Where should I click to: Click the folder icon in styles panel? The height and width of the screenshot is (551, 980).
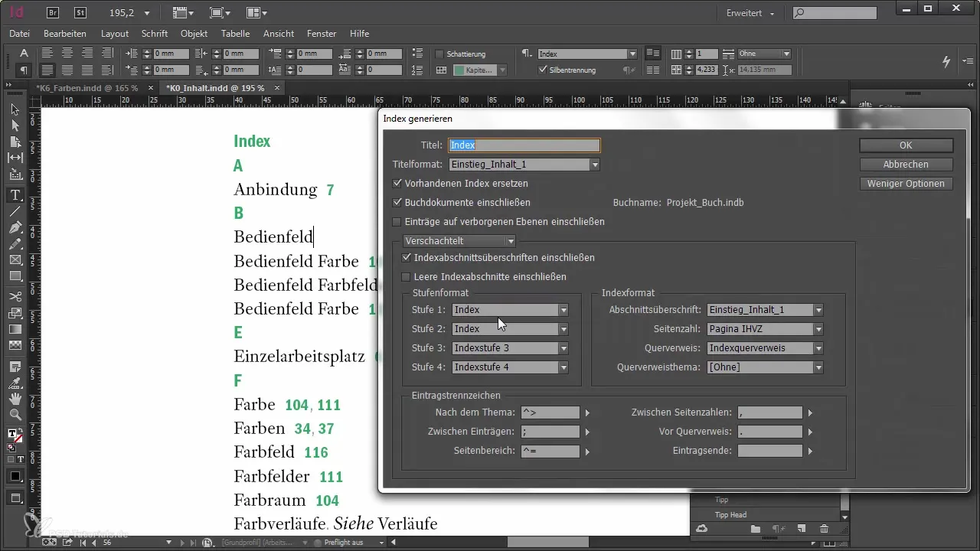pos(755,528)
